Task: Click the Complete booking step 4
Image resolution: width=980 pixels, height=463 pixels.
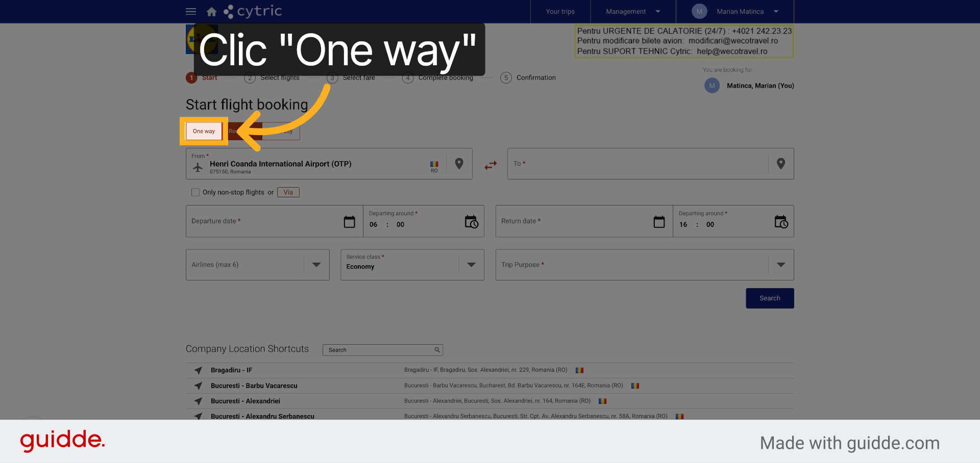Action: click(x=438, y=78)
